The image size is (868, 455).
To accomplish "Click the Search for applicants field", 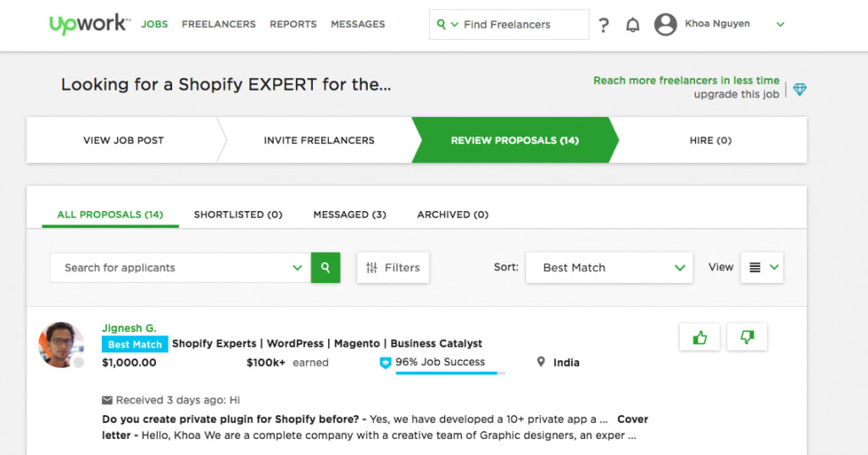I will click(x=181, y=268).
